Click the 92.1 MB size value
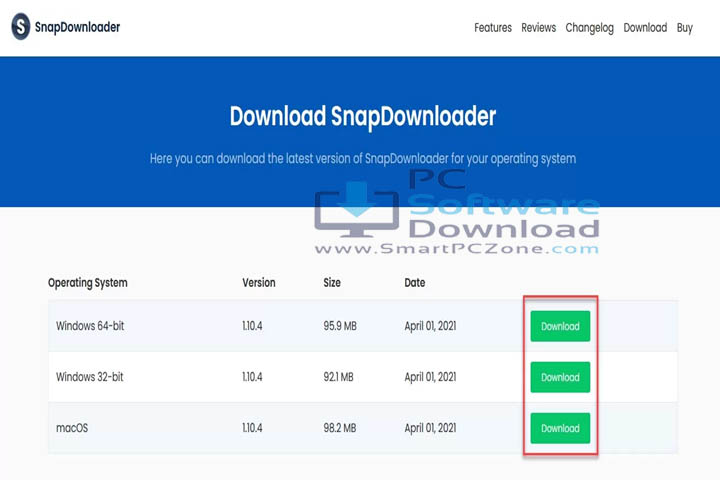 point(338,377)
